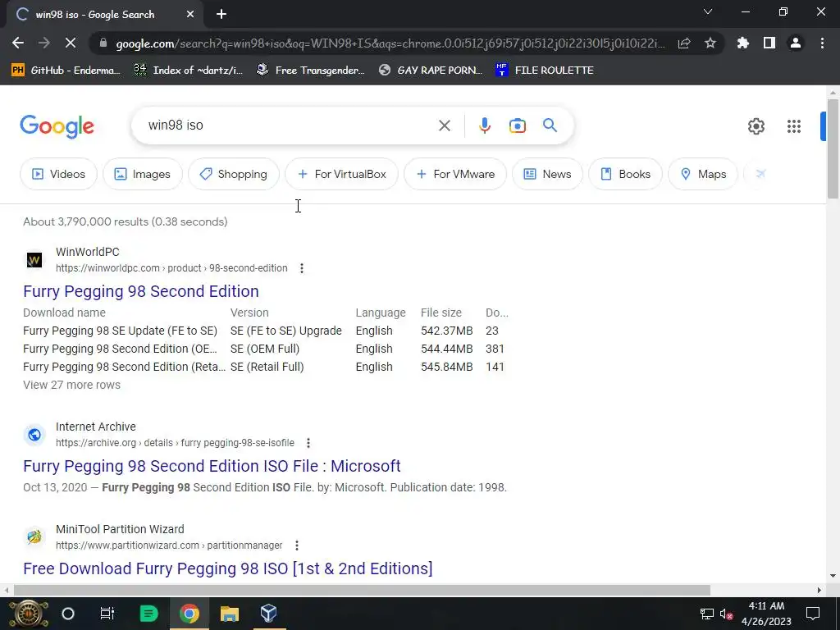Open Cortana search circle on taskbar
The image size is (840, 630).
68,614
